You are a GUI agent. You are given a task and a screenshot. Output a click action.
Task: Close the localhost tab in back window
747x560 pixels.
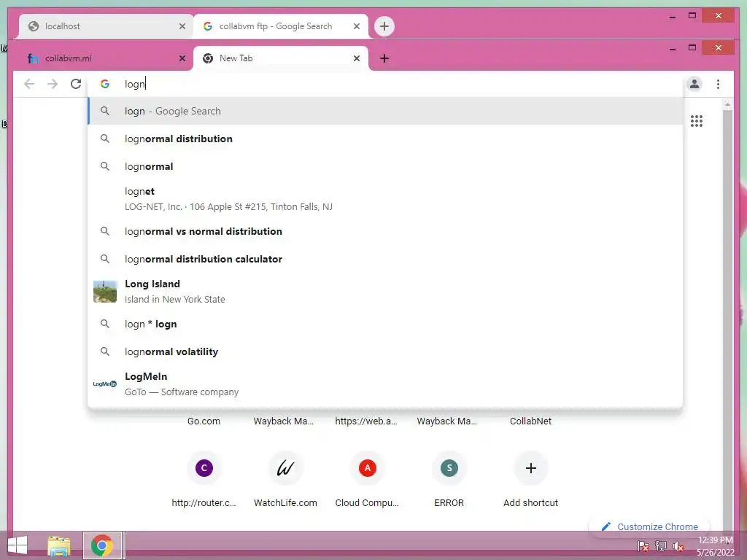(182, 26)
